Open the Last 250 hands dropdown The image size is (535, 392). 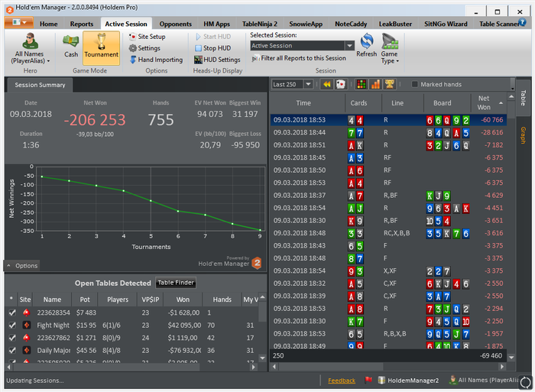pyautogui.click(x=308, y=84)
